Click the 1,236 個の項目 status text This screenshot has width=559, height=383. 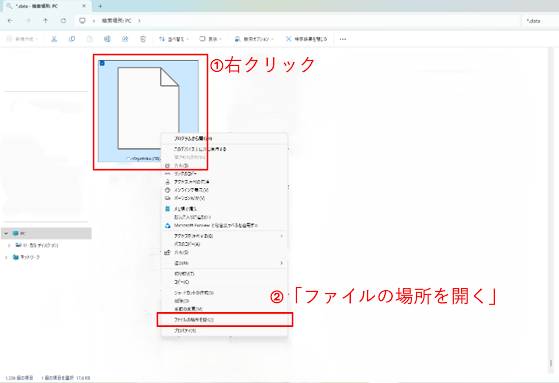coord(20,378)
